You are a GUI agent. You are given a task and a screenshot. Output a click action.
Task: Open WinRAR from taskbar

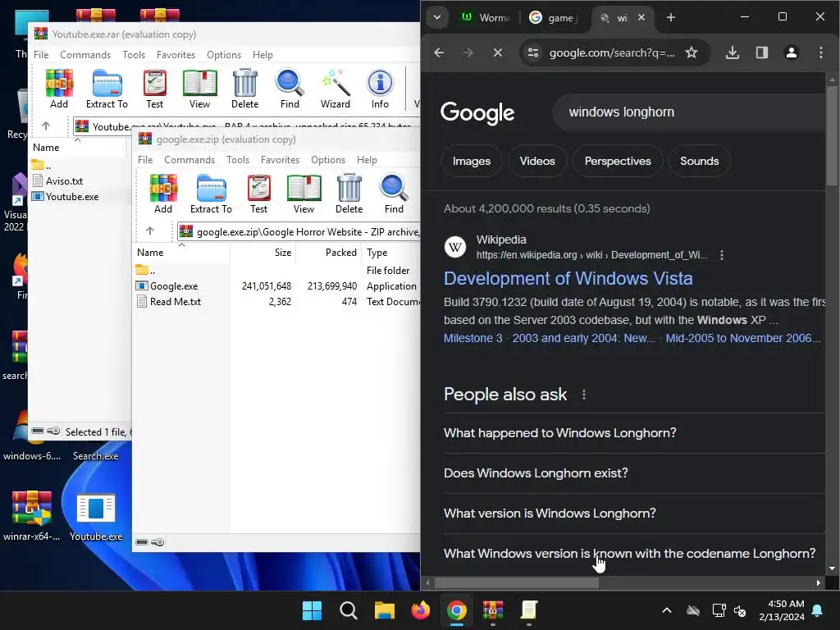493,610
